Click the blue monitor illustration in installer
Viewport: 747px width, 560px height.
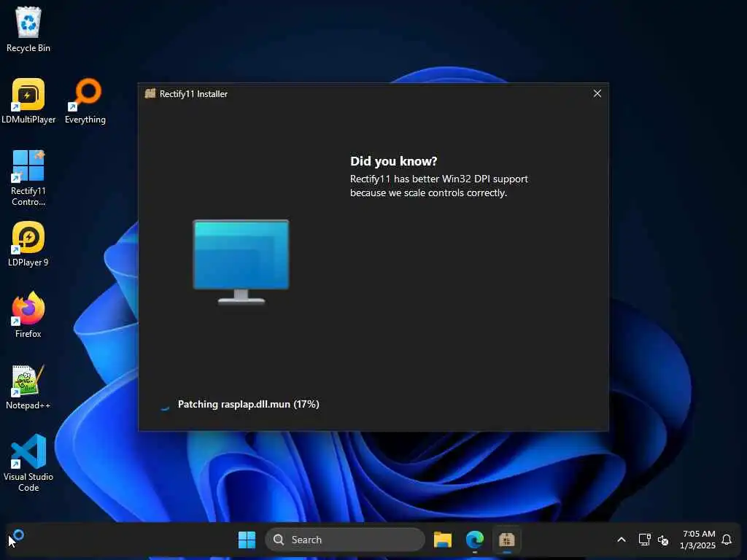(241, 262)
